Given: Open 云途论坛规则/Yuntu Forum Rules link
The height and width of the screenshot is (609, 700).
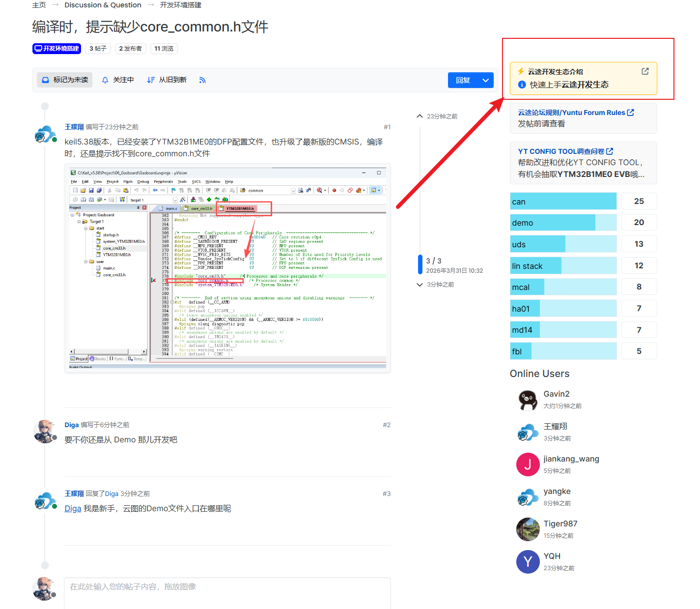Looking at the screenshot, I should tap(575, 113).
